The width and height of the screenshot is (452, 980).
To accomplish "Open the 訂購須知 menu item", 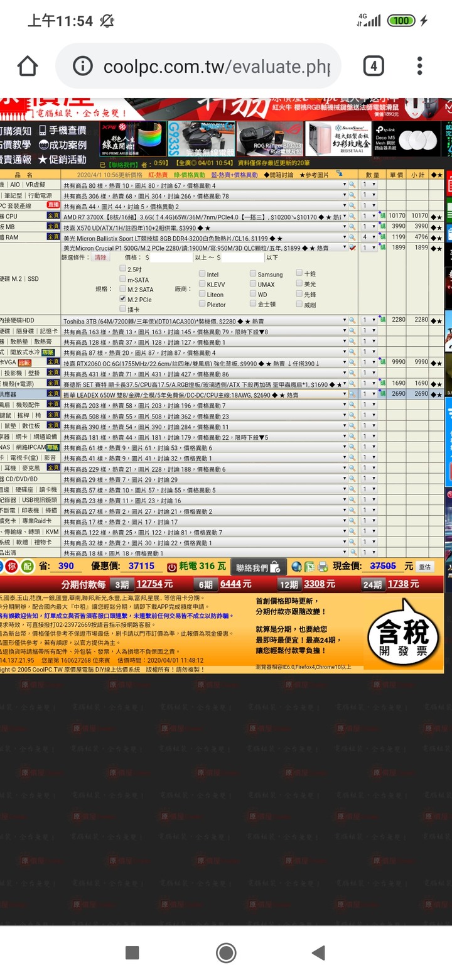I will (x=14, y=131).
